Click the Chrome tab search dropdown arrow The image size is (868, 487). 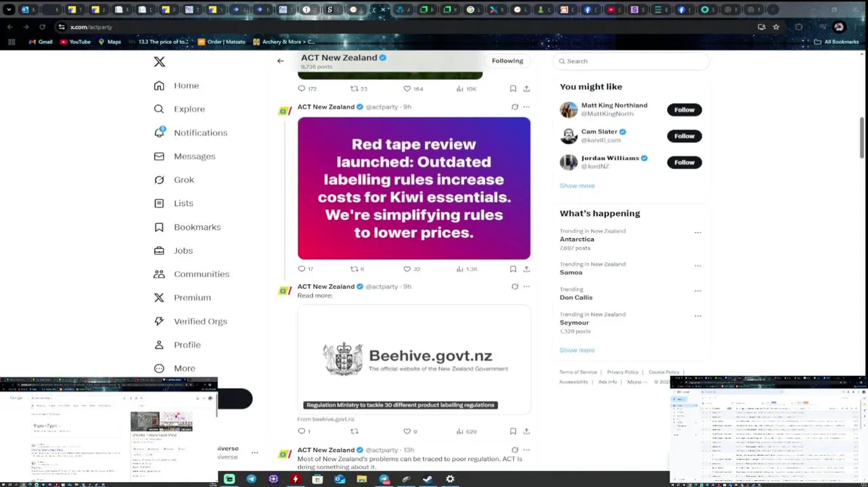[x=9, y=9]
